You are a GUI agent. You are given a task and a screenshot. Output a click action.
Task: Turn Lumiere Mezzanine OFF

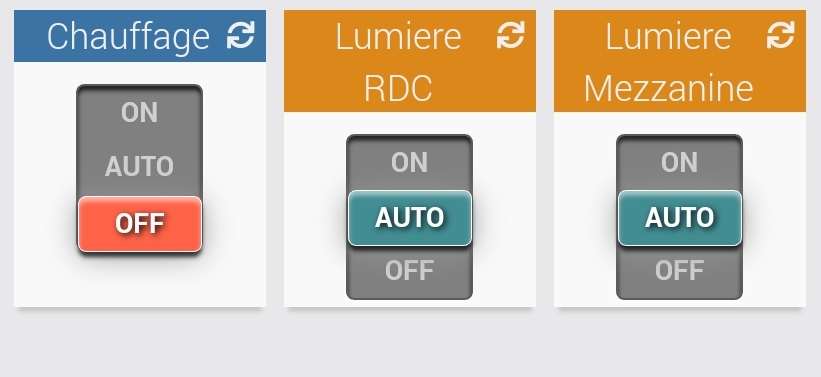tap(680, 271)
